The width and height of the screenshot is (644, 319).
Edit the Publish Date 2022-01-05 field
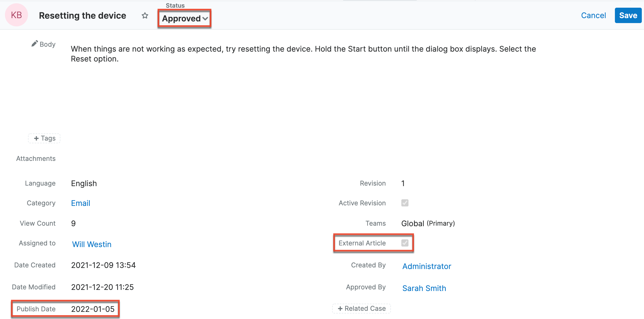(x=93, y=309)
